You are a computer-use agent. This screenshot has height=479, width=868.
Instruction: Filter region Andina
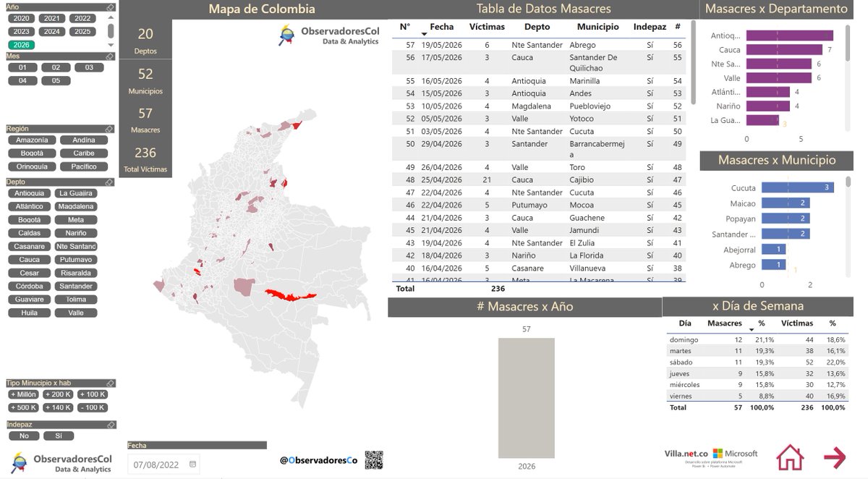[84, 140]
